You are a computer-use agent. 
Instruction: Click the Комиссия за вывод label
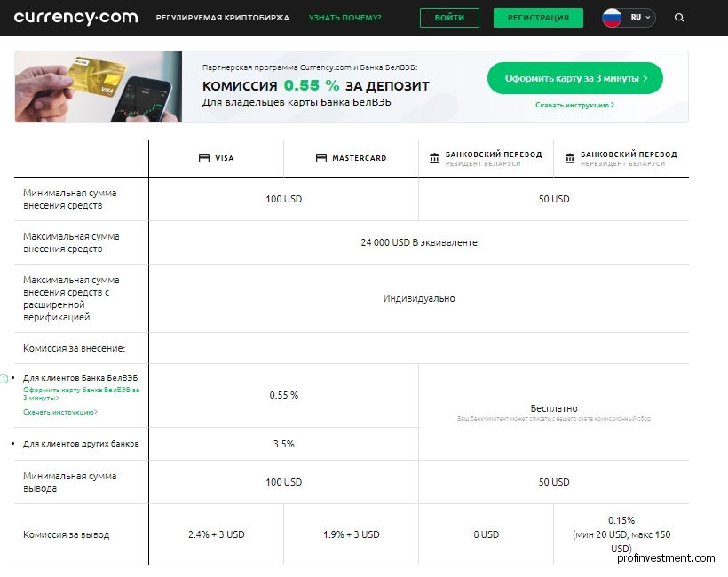67,534
